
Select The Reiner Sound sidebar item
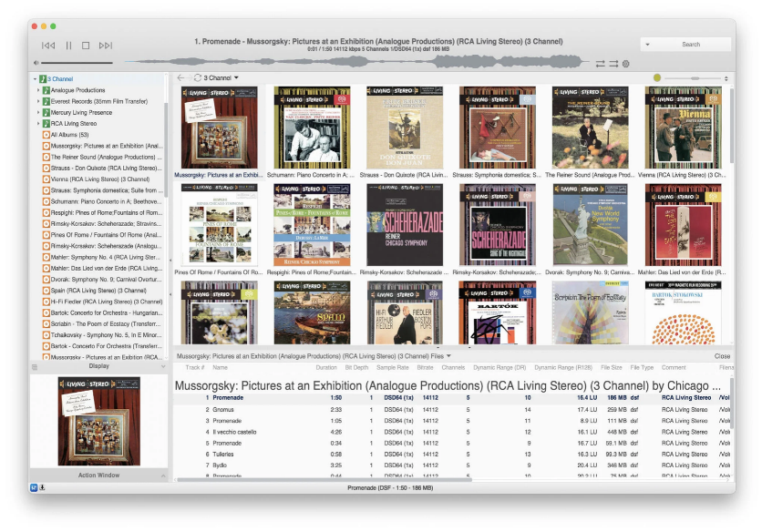click(x=102, y=157)
